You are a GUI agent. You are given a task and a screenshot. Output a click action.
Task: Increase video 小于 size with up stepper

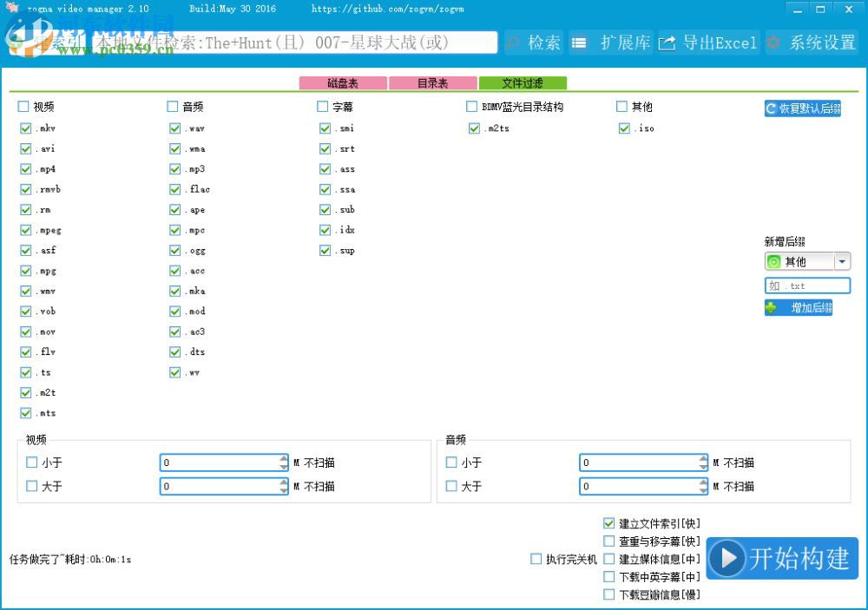click(283, 458)
